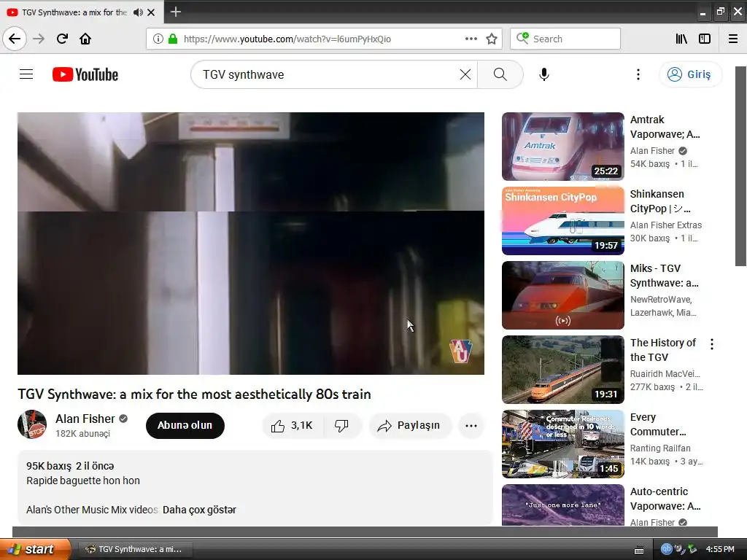Screen dimensions: 747x560
Task: Click the Shinkansen CityPop video title
Action: (x=660, y=201)
